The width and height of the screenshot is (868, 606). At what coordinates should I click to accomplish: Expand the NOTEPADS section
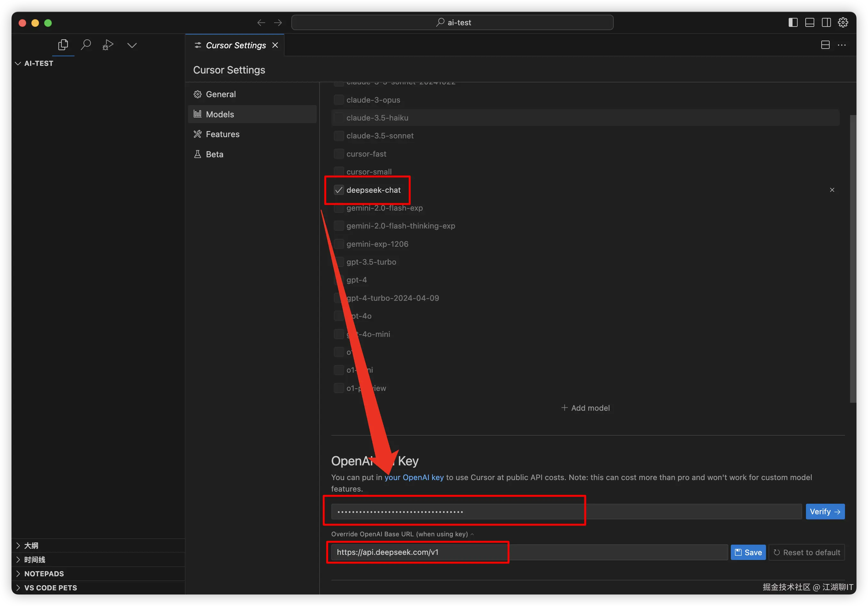[x=44, y=573]
